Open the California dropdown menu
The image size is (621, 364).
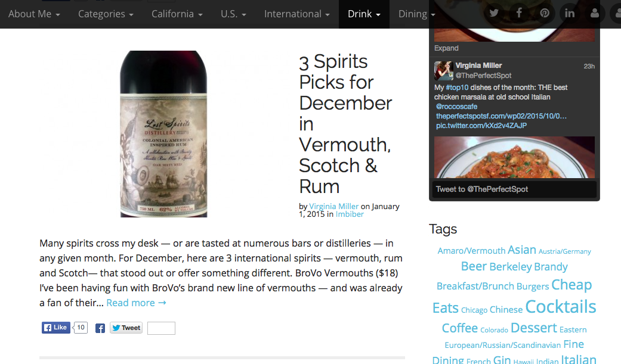(177, 14)
